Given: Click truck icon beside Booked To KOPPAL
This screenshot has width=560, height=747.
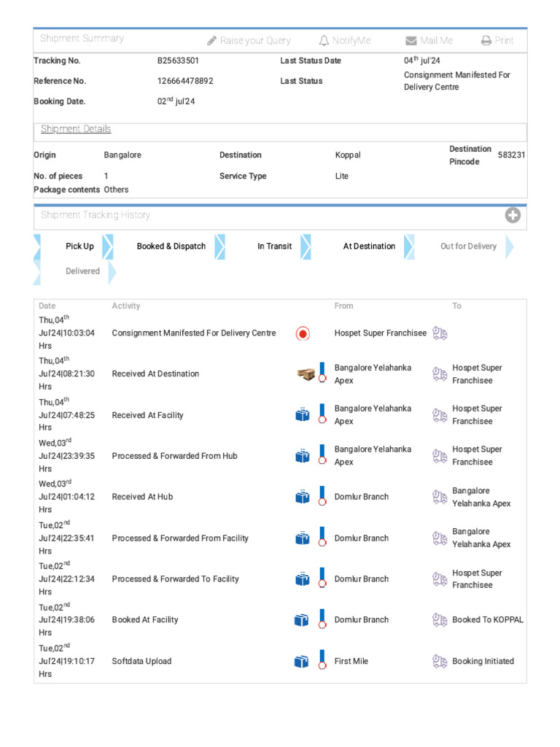Looking at the screenshot, I should click(439, 620).
